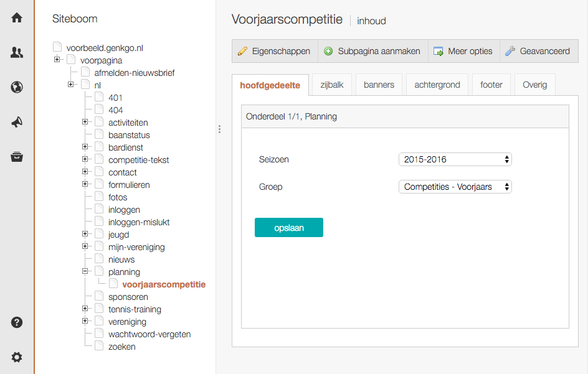Open the Groep dropdown
Image resolution: width=588 pixels, height=374 pixels.
point(455,187)
